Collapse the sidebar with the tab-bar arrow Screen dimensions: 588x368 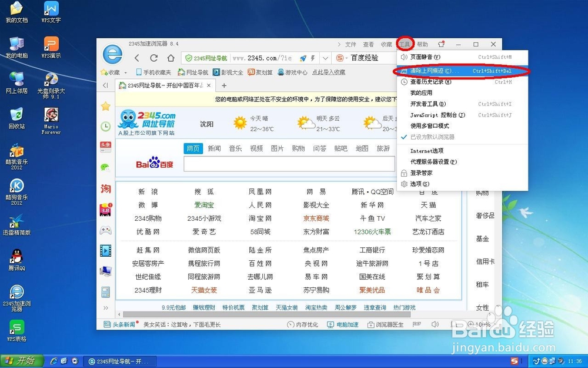105,85
